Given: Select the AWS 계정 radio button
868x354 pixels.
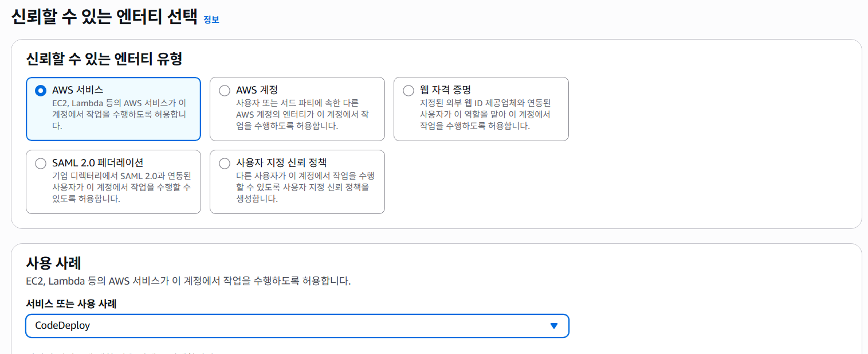Looking at the screenshot, I should 225,90.
